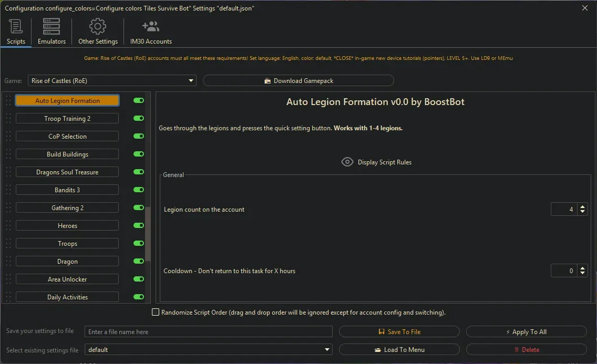This screenshot has height=364, width=597.
Task: Open the existing settings file dropdown
Action: 208,349
